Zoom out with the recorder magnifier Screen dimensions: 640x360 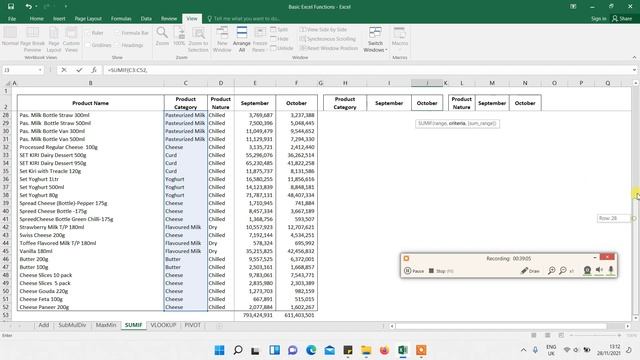click(x=562, y=271)
